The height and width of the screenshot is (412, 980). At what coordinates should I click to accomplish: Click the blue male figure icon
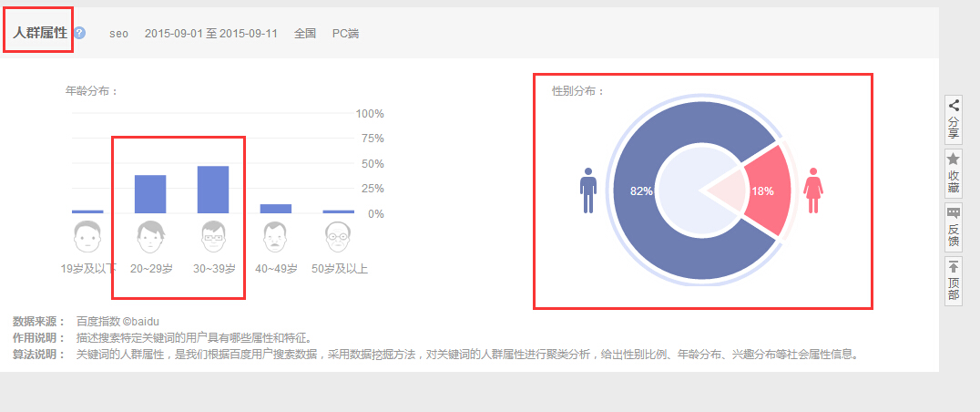click(587, 190)
